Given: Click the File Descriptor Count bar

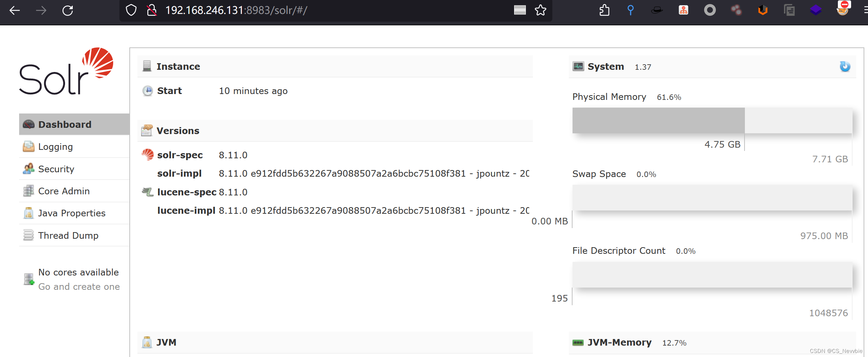Looking at the screenshot, I should tap(712, 275).
